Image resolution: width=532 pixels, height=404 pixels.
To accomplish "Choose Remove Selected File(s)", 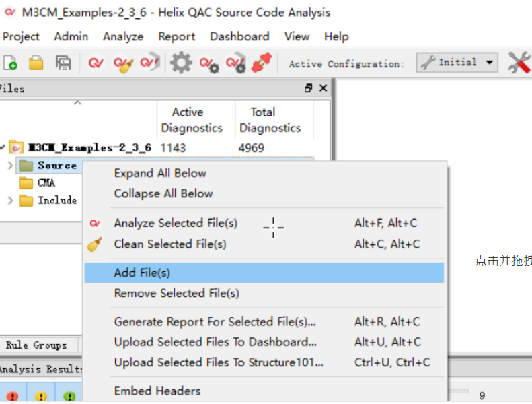I will [264, 293].
